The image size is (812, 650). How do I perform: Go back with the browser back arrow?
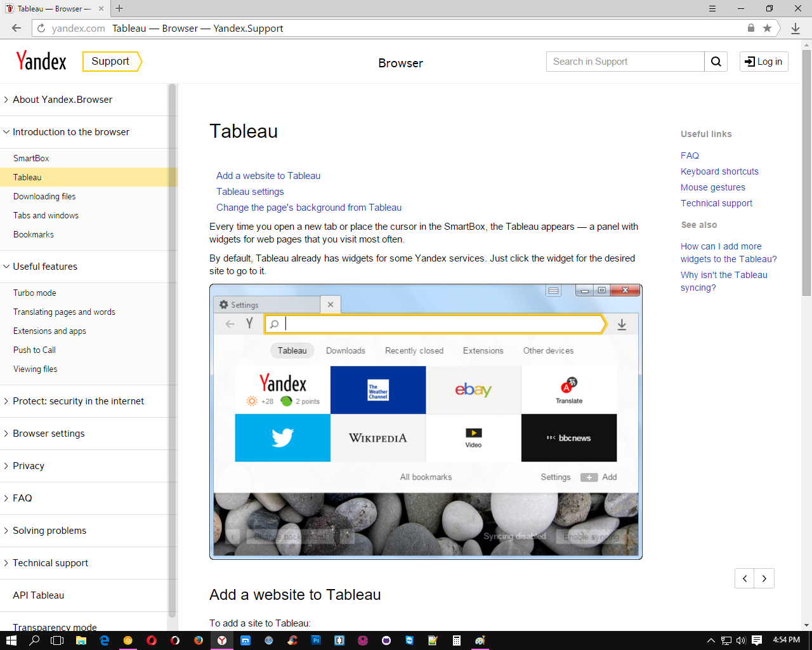click(x=16, y=28)
